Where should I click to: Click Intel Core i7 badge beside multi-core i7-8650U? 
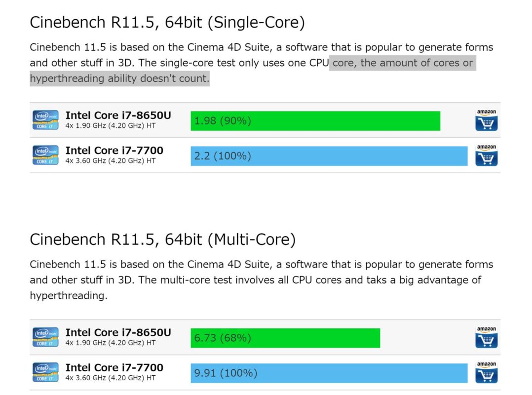tap(45, 337)
